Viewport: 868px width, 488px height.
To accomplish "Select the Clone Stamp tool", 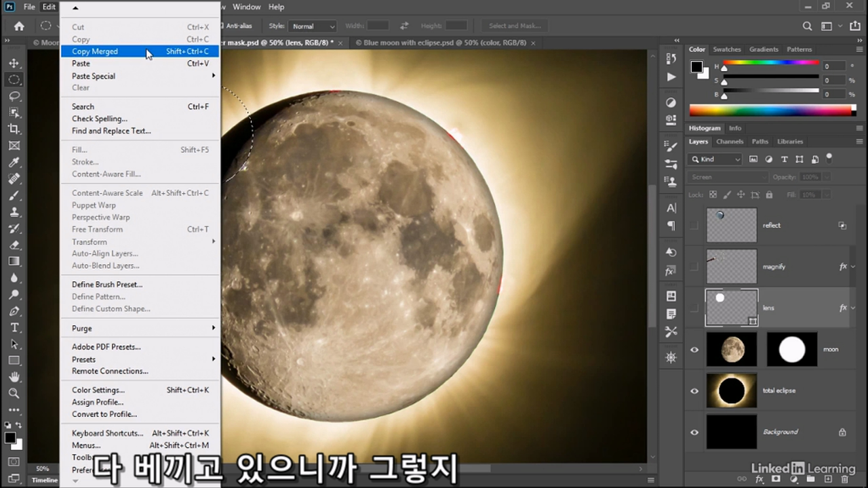I will (14, 211).
